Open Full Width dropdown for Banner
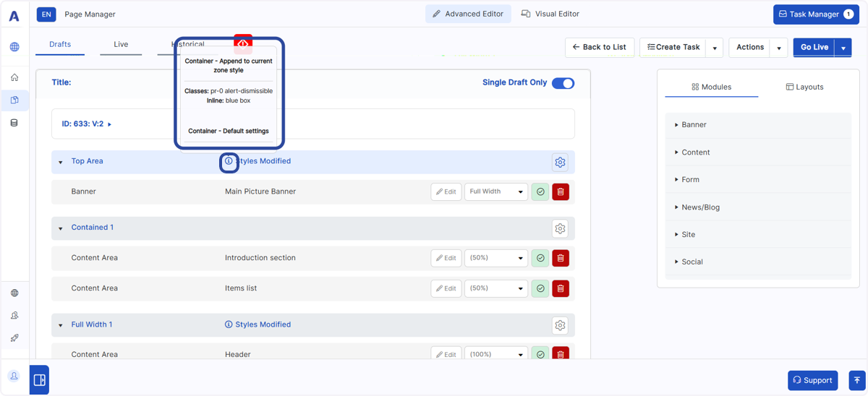 [x=496, y=191]
